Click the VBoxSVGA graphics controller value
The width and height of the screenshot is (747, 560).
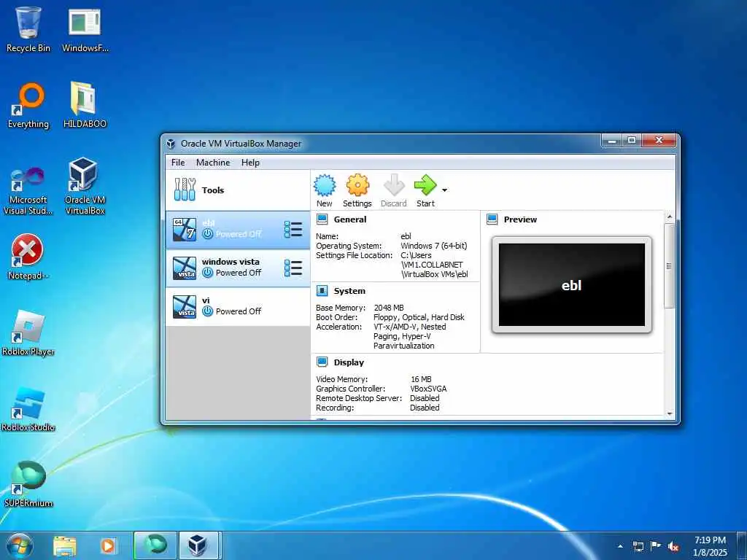tap(428, 389)
